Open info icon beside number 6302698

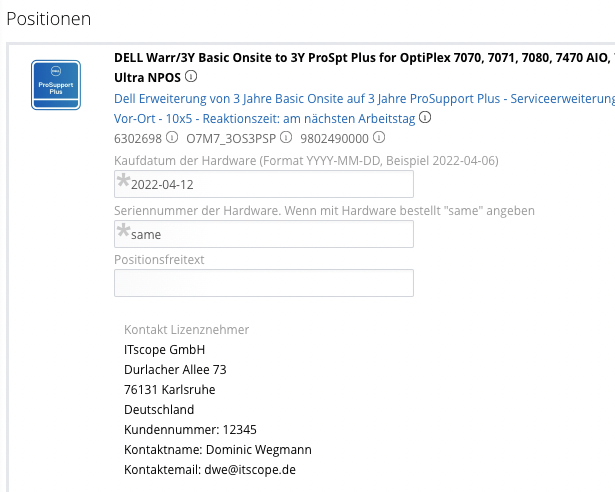coord(172,138)
